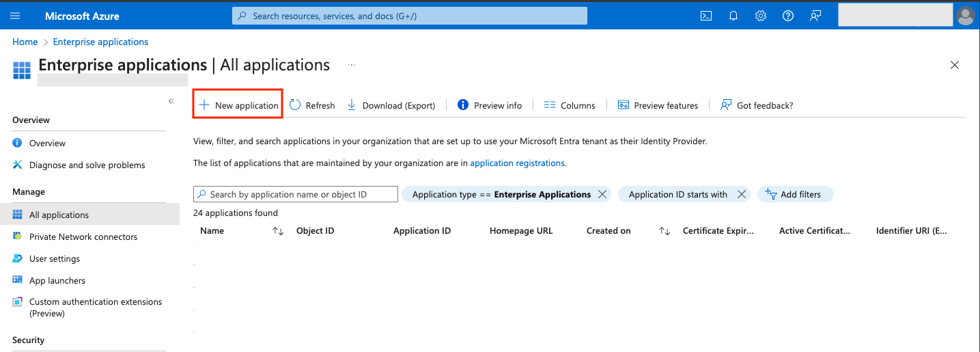980x352 pixels.
Task: Click the New application button
Action: pos(238,105)
